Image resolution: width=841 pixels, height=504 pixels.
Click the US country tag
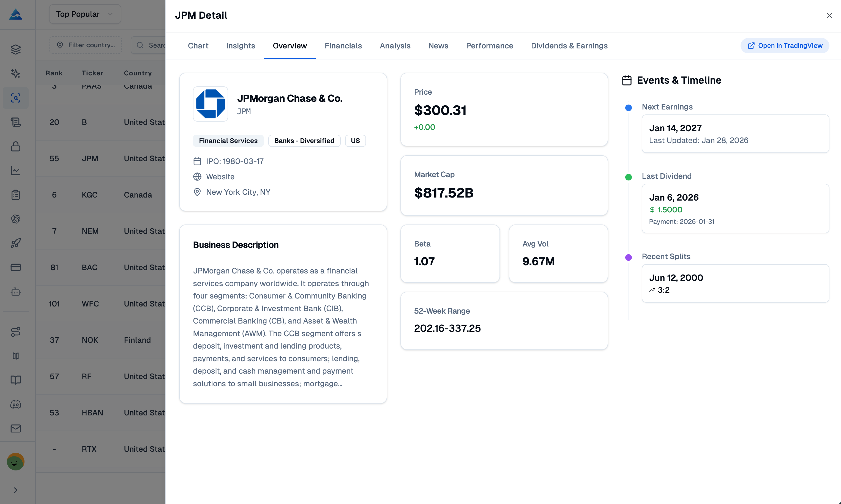pos(355,141)
